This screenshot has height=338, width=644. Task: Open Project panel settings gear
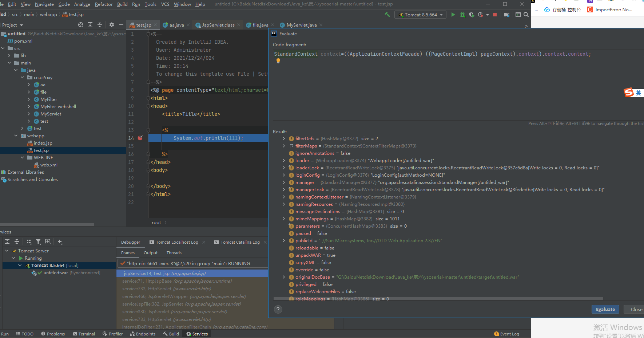pos(112,25)
